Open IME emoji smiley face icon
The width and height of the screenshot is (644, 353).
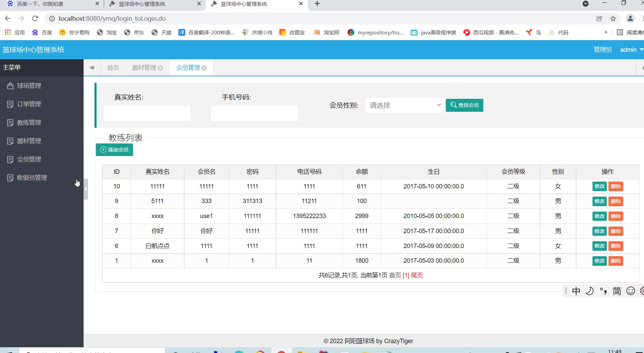click(631, 291)
